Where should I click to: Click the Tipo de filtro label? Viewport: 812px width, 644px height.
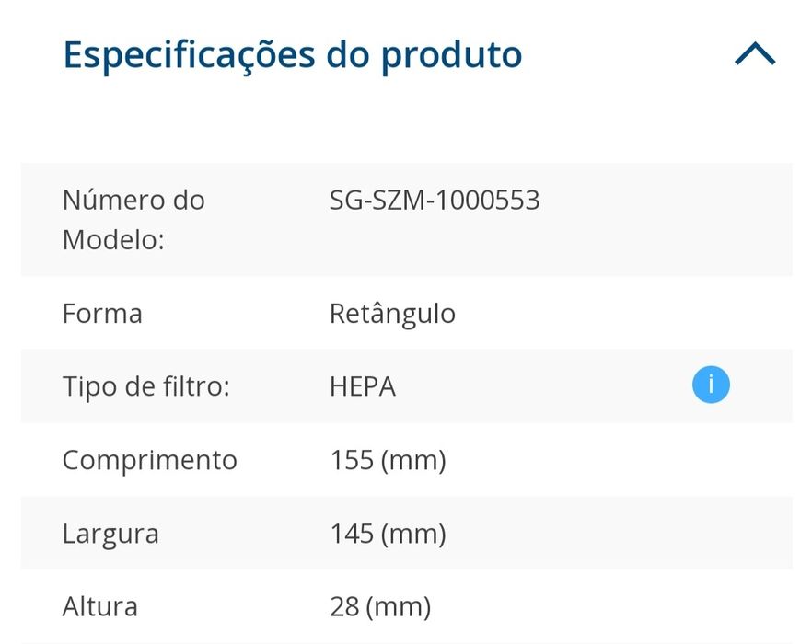pyautogui.click(x=145, y=386)
